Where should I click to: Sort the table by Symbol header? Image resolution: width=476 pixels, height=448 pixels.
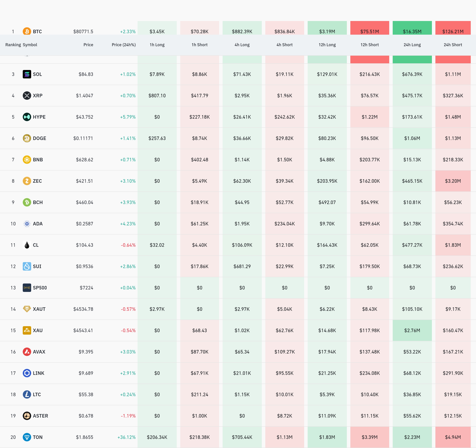[30, 45]
